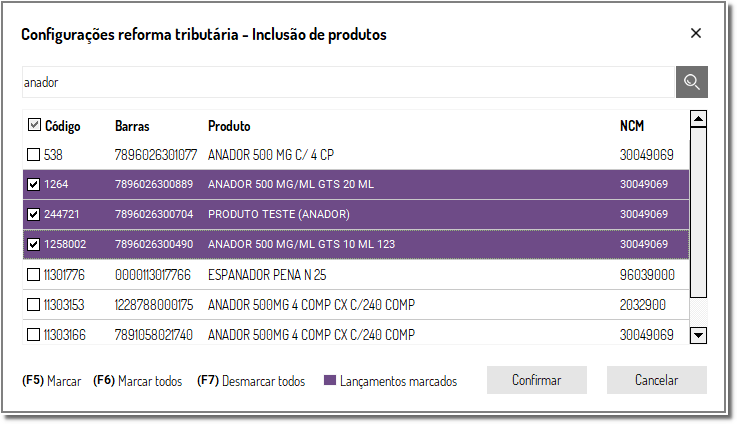Confirm the product selection

537,380
